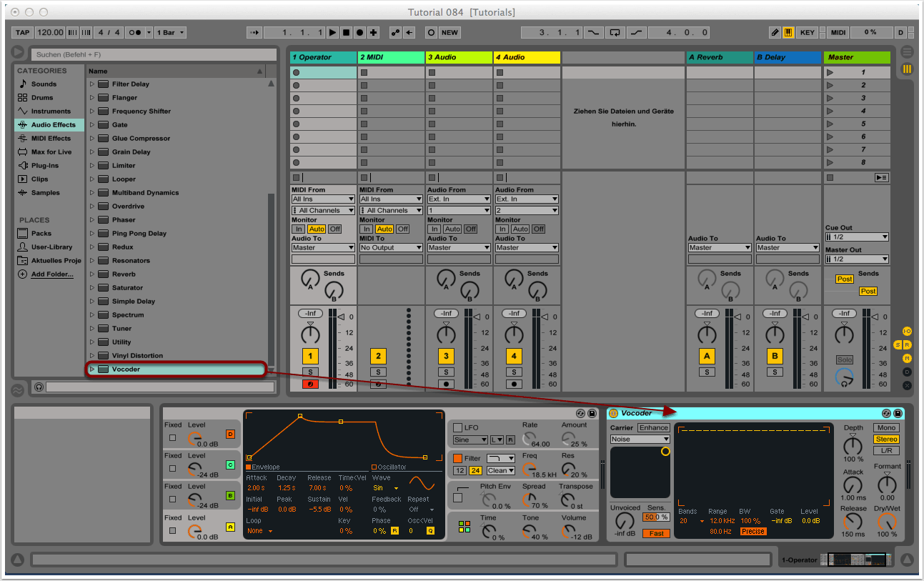Select Instruments category in browser
Viewport: 924px width, 581px height.
[x=50, y=111]
